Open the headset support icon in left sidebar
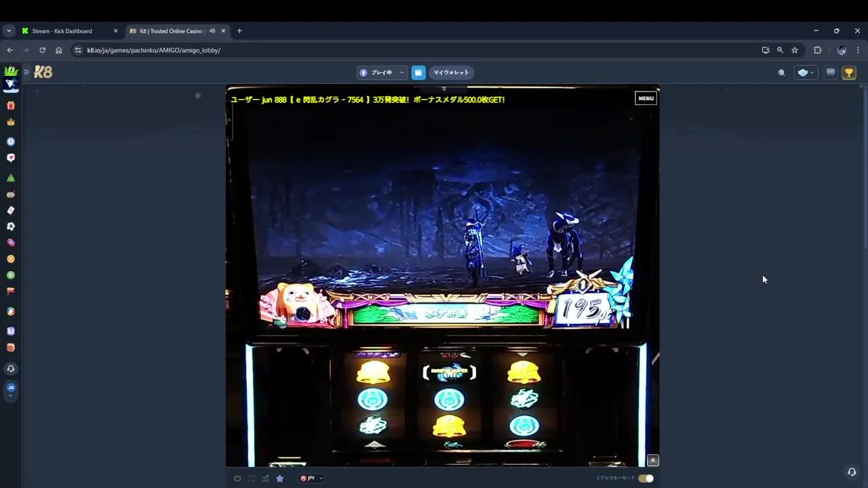Viewport: 868px width, 488px height. click(10, 369)
